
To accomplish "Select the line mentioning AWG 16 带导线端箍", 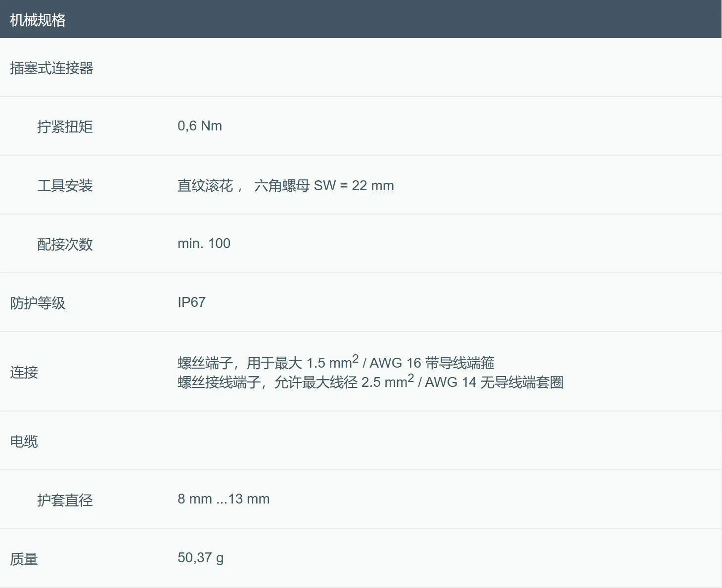I will tap(336, 362).
